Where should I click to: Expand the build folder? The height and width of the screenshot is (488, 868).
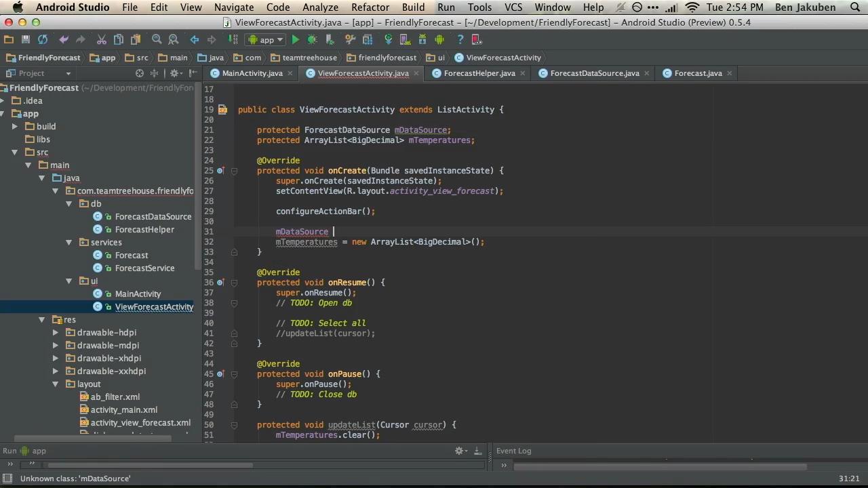[x=15, y=127]
